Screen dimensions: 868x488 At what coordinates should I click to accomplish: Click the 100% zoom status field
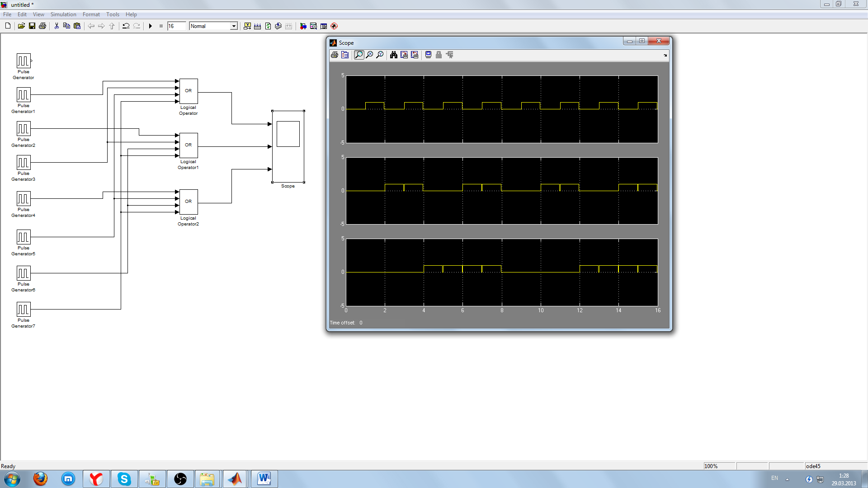(x=719, y=466)
